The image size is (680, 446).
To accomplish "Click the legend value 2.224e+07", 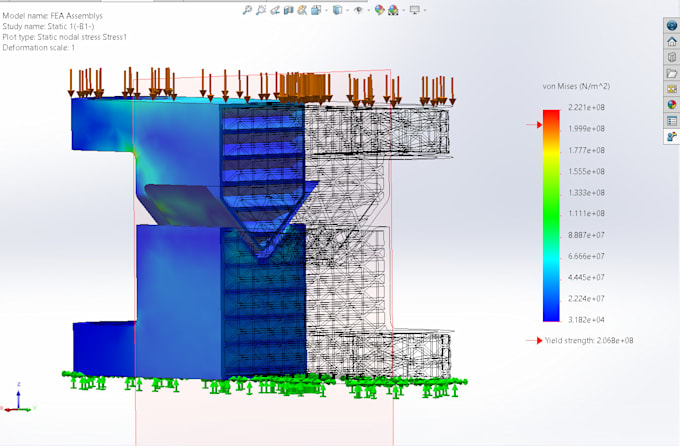I will point(586,298).
